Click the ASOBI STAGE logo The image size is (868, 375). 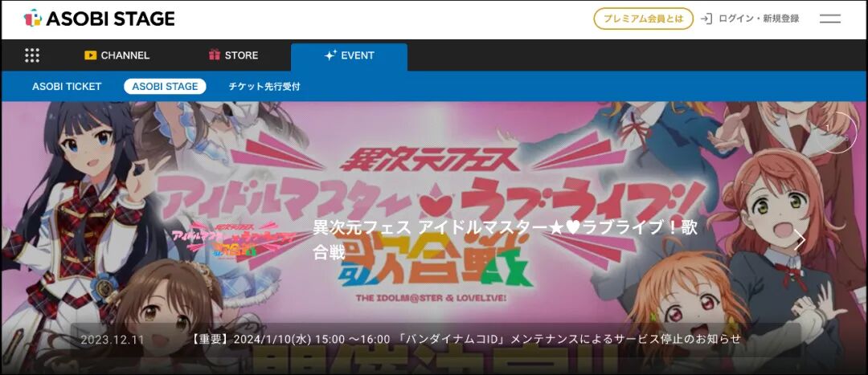click(x=99, y=18)
